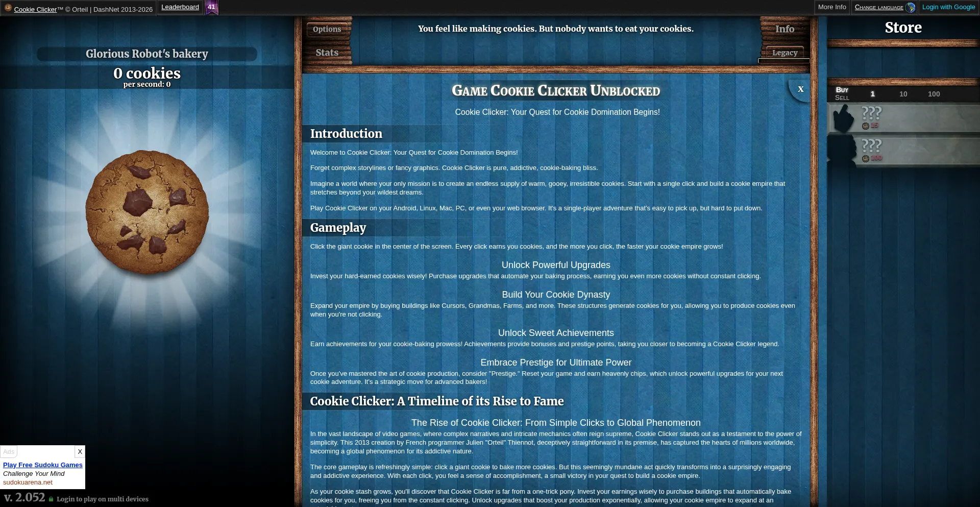Click Change Language in the top bar
Viewport: 980px width, 507px height.
click(x=879, y=7)
